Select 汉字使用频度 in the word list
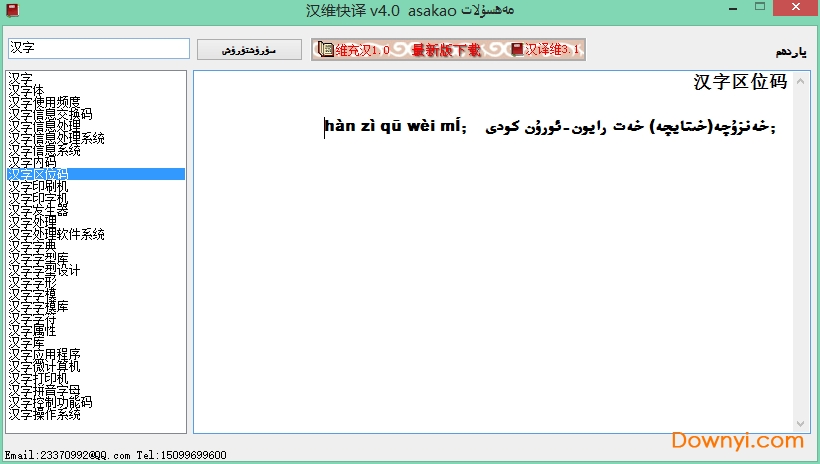 click(x=44, y=102)
